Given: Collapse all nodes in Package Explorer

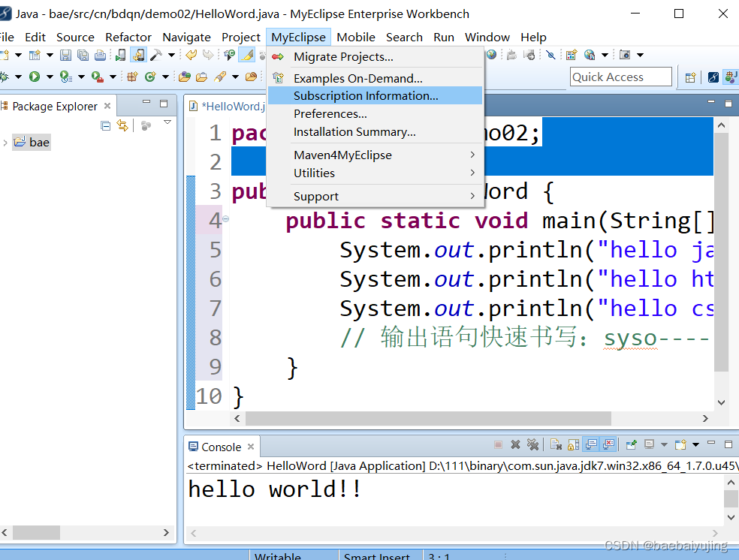Looking at the screenshot, I should pos(104,126).
